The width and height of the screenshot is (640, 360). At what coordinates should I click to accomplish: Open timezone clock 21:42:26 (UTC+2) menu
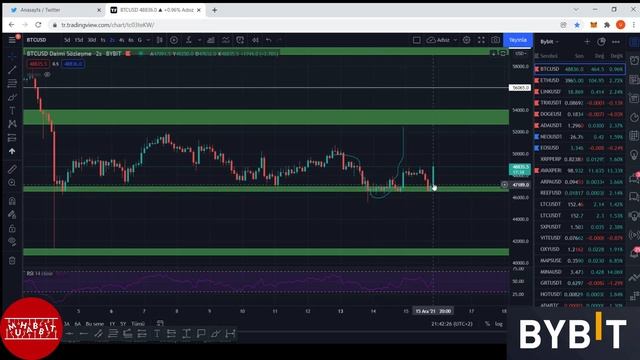point(452,324)
